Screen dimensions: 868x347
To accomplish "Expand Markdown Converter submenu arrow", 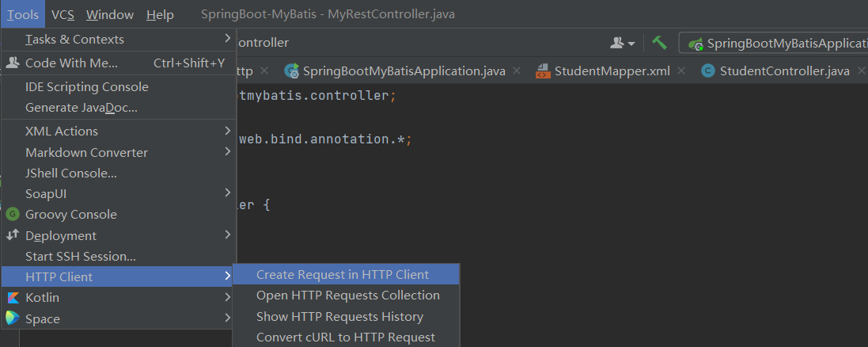I will [228, 152].
